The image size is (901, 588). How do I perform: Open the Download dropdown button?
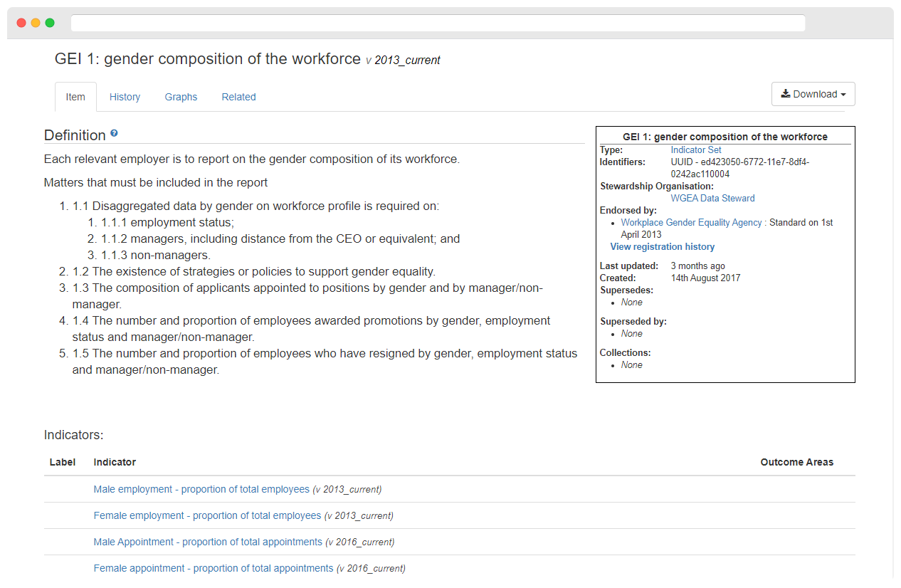click(813, 94)
